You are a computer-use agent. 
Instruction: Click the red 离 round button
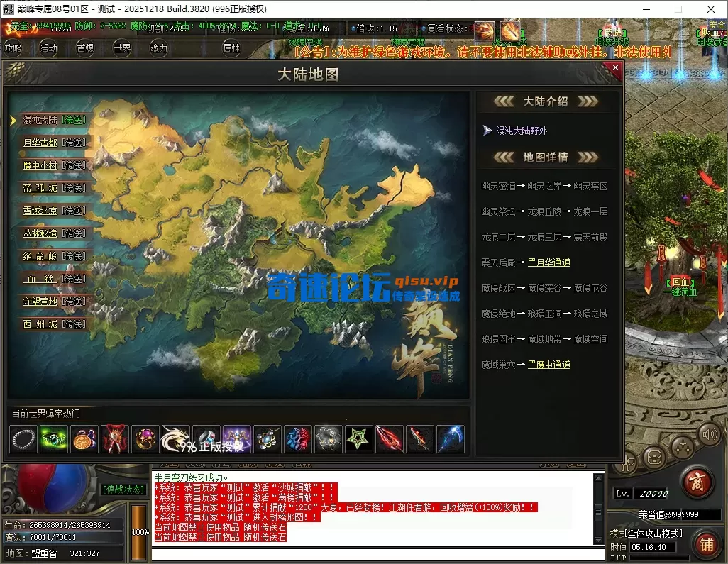(x=696, y=483)
